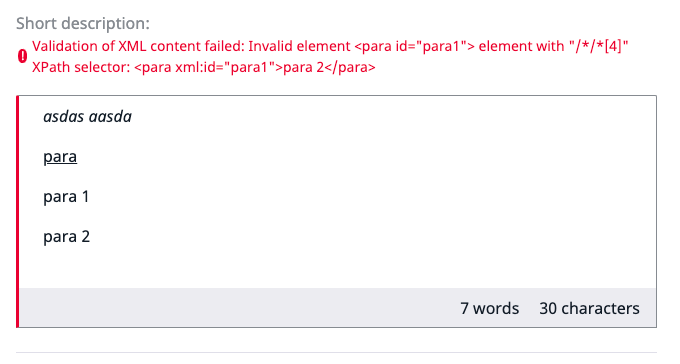
Task: Click the red left border of editor
Action: click(18, 212)
